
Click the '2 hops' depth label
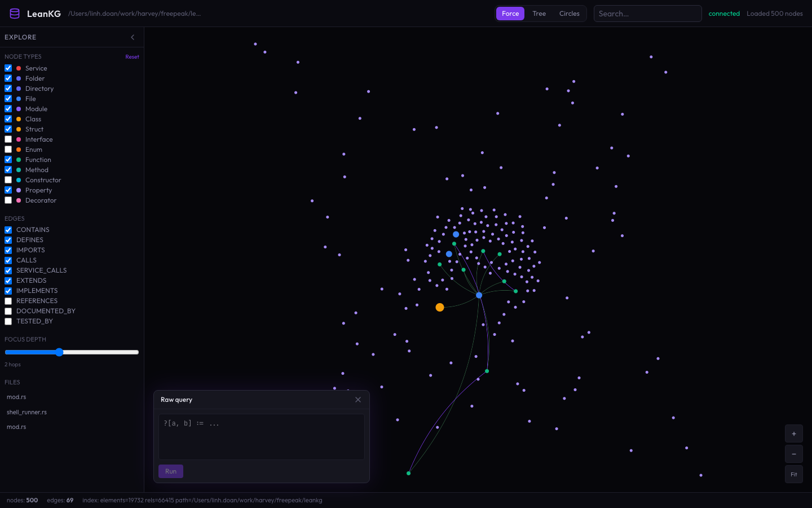coord(12,365)
